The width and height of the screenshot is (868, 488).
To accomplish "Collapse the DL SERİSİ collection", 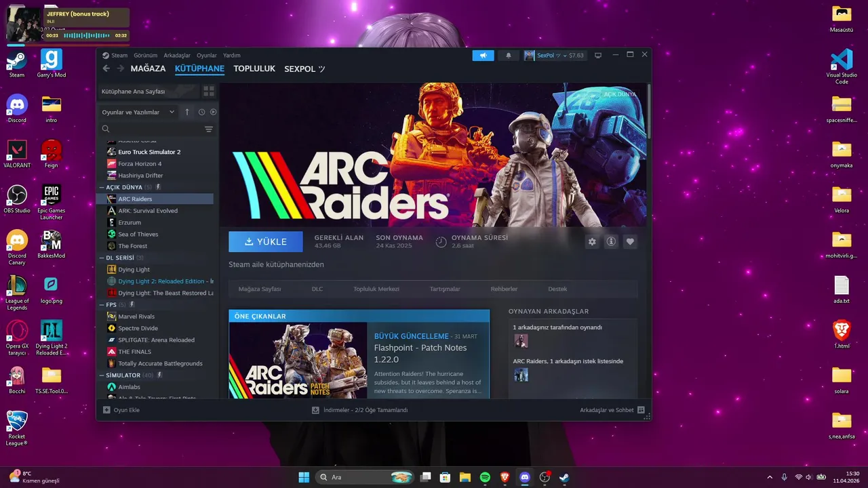I will pyautogui.click(x=102, y=258).
